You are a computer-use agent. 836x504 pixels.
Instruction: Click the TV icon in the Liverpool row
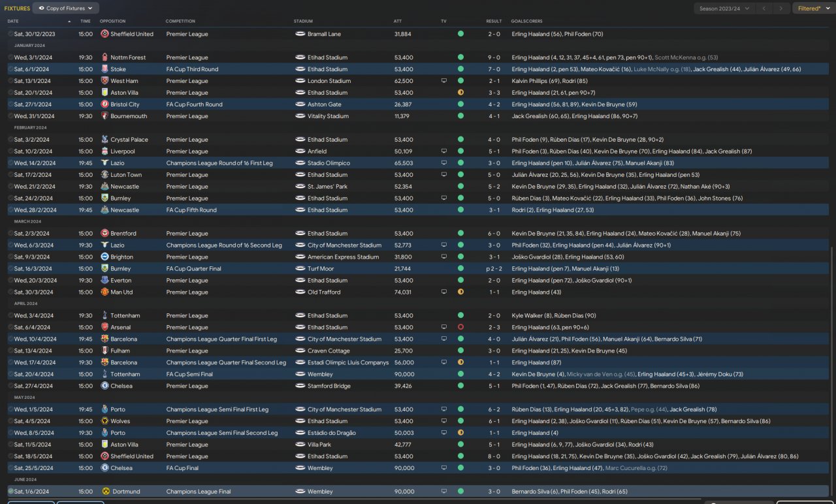(444, 151)
